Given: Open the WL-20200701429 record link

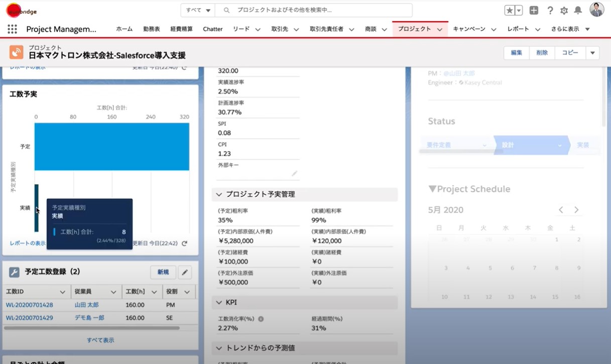Looking at the screenshot, I should coord(29,318).
